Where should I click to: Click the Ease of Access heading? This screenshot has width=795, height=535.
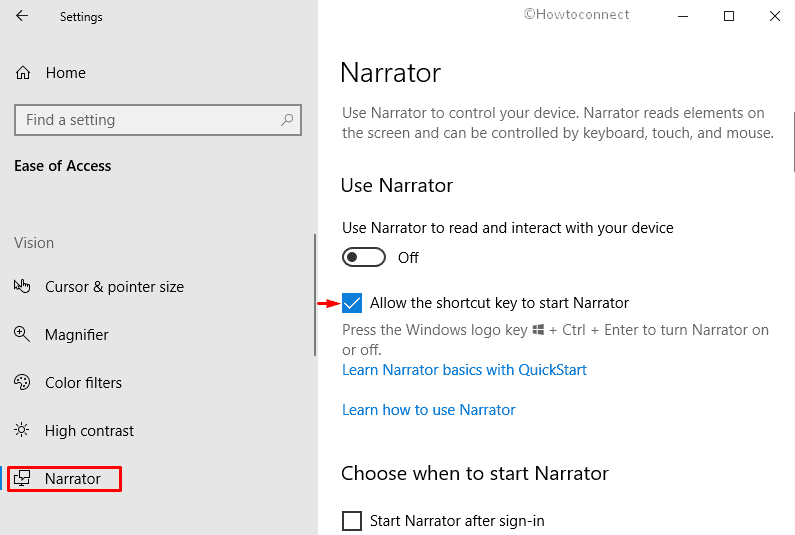(x=62, y=166)
